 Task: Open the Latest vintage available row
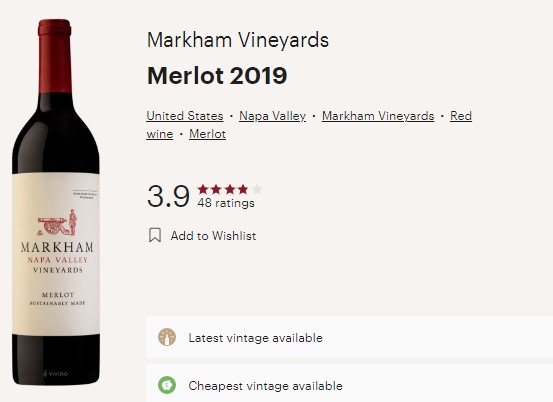click(x=350, y=337)
